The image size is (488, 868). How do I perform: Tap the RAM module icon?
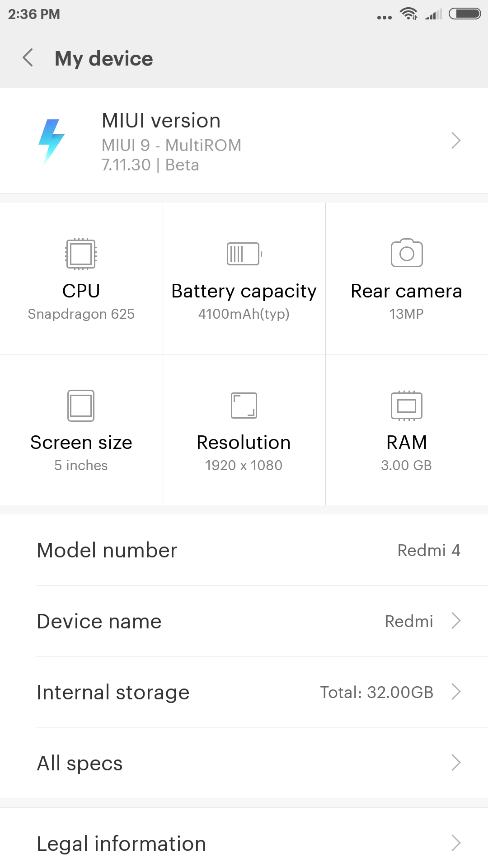(x=407, y=406)
